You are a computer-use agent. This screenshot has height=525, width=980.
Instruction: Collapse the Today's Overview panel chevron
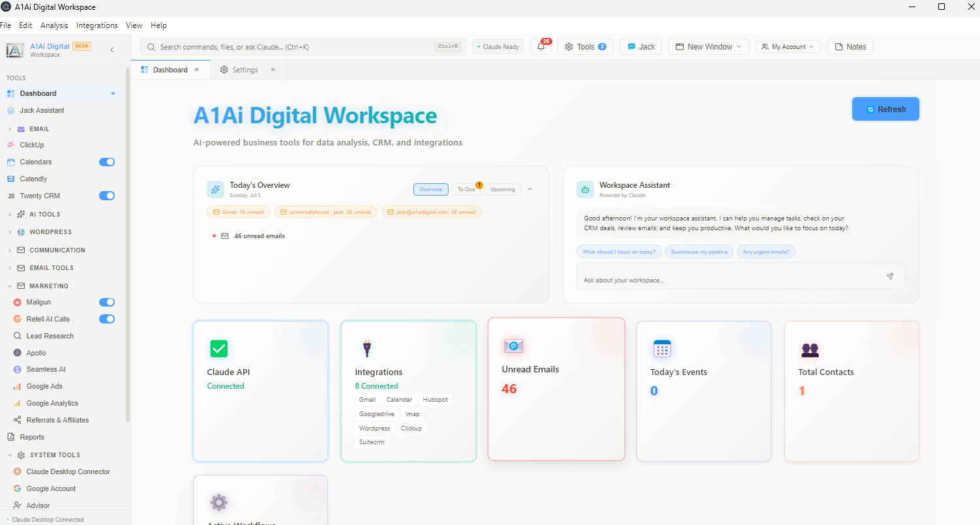click(x=529, y=189)
